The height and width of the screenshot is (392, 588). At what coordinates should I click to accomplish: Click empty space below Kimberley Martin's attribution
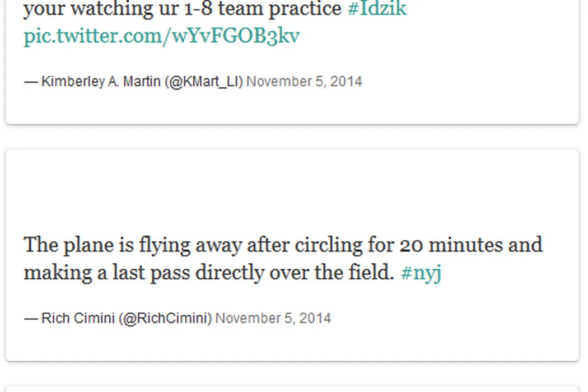pyautogui.click(x=291, y=108)
